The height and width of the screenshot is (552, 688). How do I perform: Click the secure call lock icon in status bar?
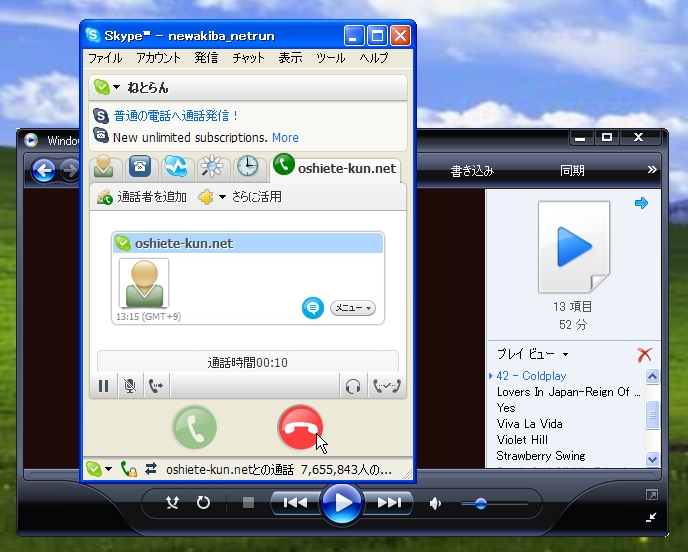point(129,469)
